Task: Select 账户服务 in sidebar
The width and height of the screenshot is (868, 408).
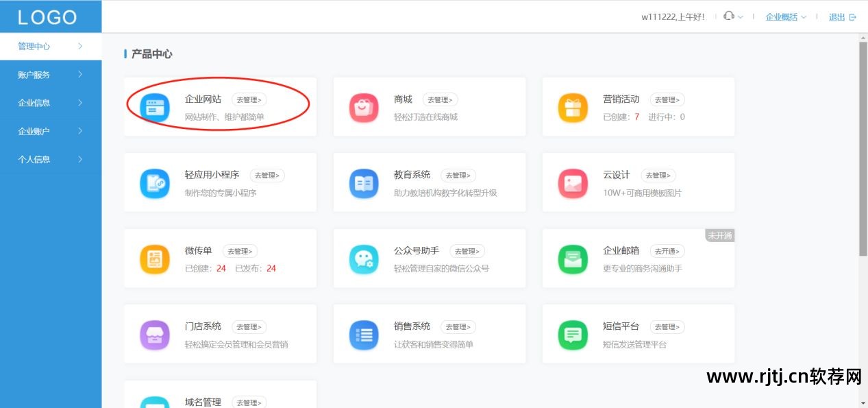Action: pyautogui.click(x=51, y=74)
